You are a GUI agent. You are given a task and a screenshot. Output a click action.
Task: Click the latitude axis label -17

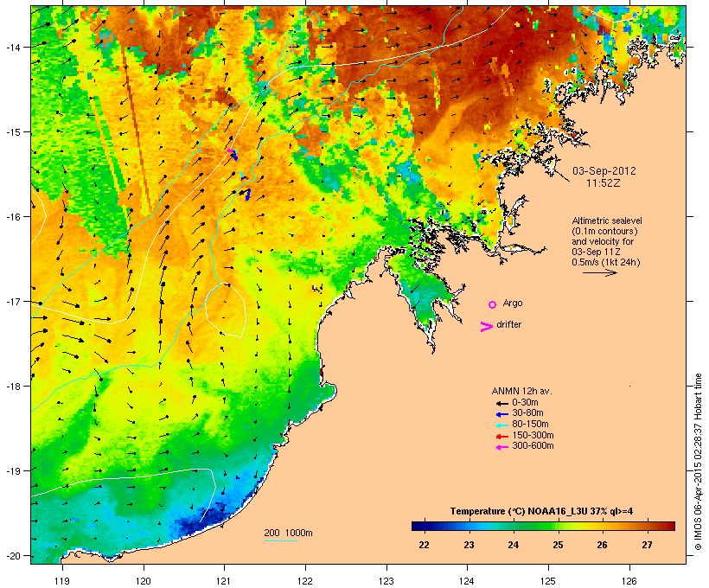pyautogui.click(x=12, y=301)
